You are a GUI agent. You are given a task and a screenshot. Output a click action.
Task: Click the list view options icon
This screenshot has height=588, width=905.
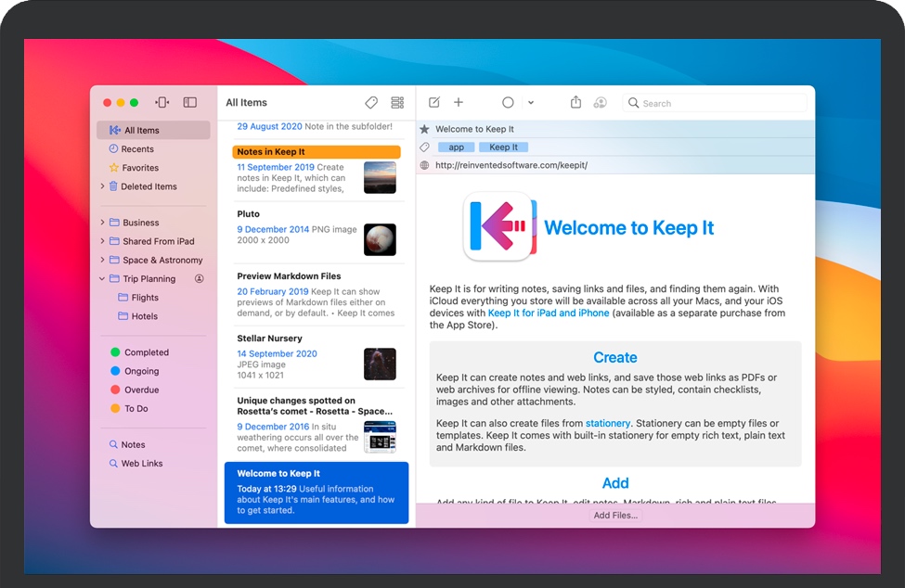(x=397, y=103)
